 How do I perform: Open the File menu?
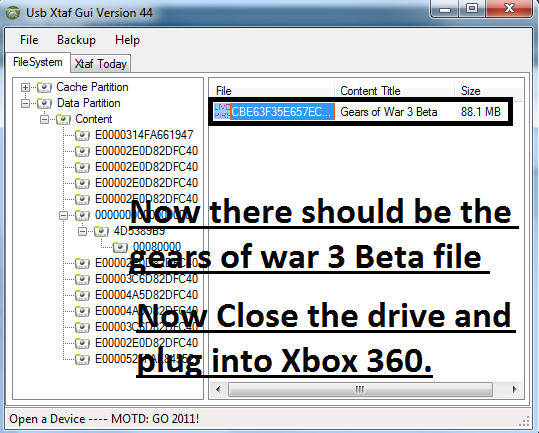pos(29,40)
